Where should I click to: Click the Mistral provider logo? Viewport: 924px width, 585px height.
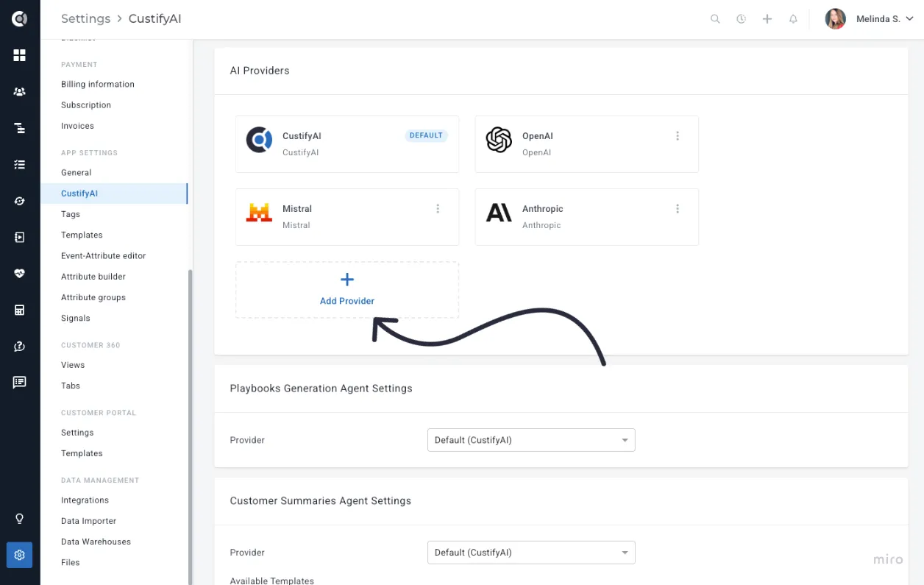pyautogui.click(x=259, y=213)
